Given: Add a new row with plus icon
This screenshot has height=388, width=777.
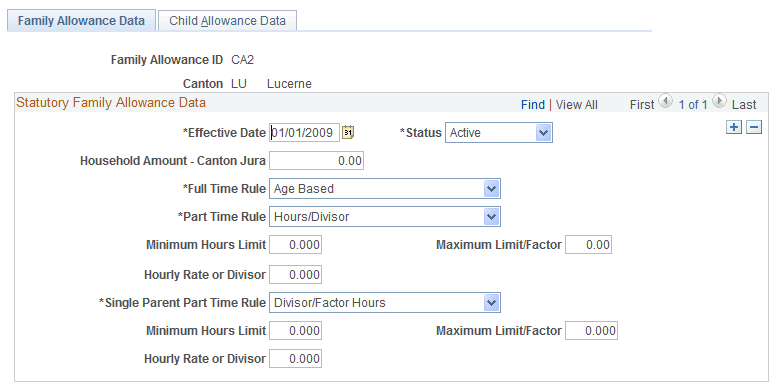Looking at the screenshot, I should coord(733,127).
